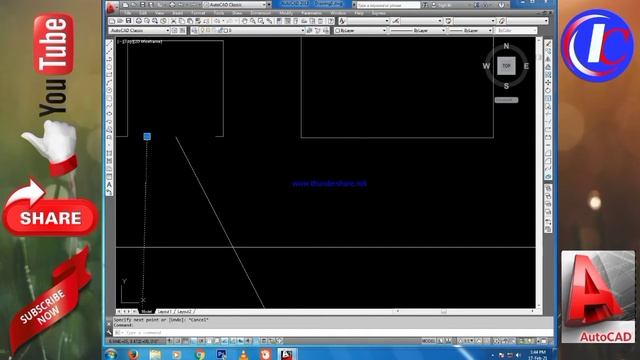The height and width of the screenshot is (360, 640).
Task: Click the keyword search field
Action: point(388,5)
